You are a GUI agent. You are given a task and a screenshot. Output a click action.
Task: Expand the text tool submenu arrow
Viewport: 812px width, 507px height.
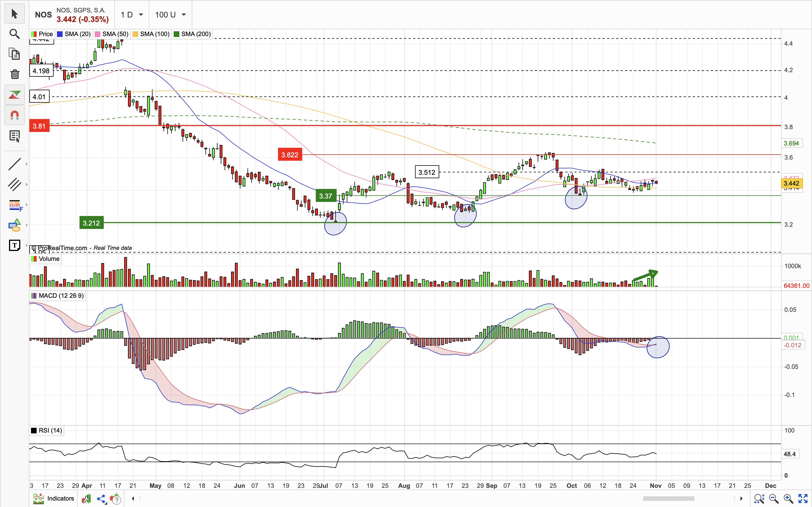[x=27, y=245]
